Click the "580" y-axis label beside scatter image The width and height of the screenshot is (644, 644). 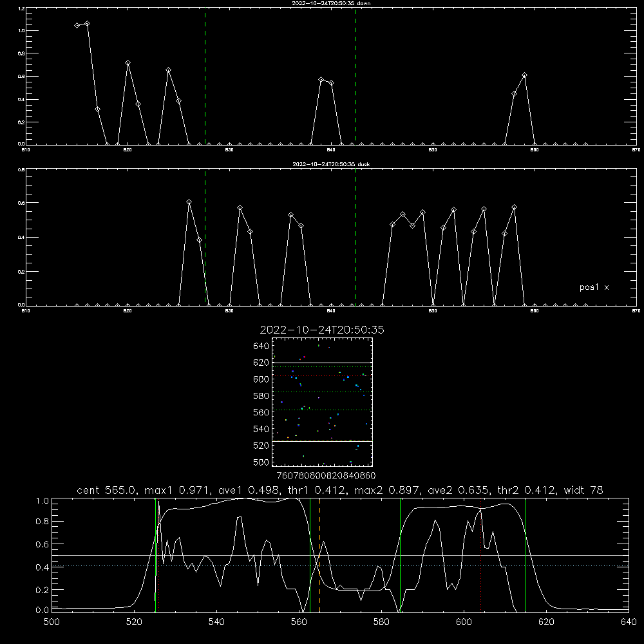click(261, 396)
